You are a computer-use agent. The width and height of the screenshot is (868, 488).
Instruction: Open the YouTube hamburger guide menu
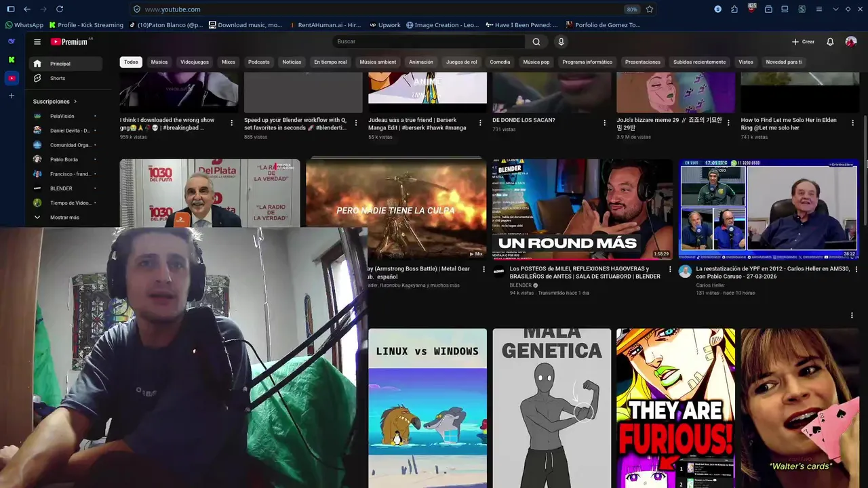[x=37, y=42]
